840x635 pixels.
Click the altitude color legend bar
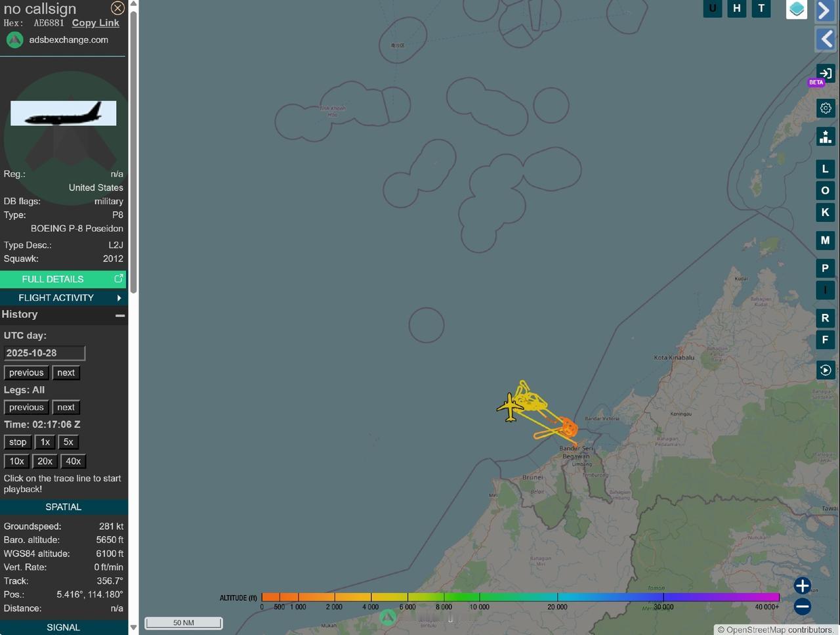pos(520,597)
